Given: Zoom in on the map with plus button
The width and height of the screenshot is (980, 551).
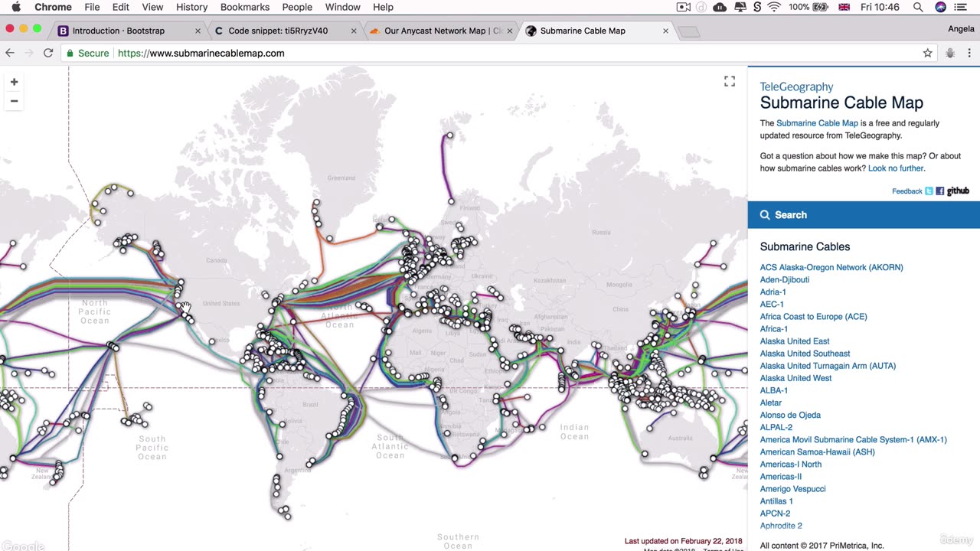Looking at the screenshot, I should pos(14,82).
